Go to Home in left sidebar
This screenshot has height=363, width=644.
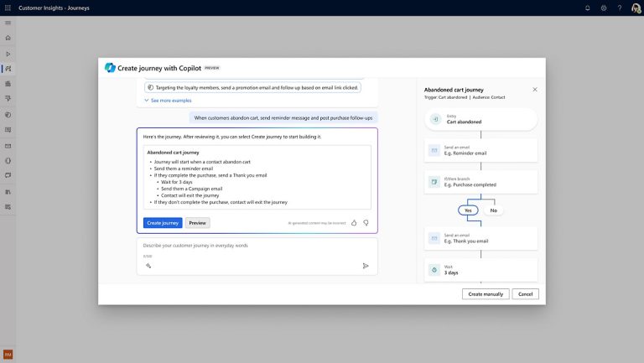pos(8,38)
